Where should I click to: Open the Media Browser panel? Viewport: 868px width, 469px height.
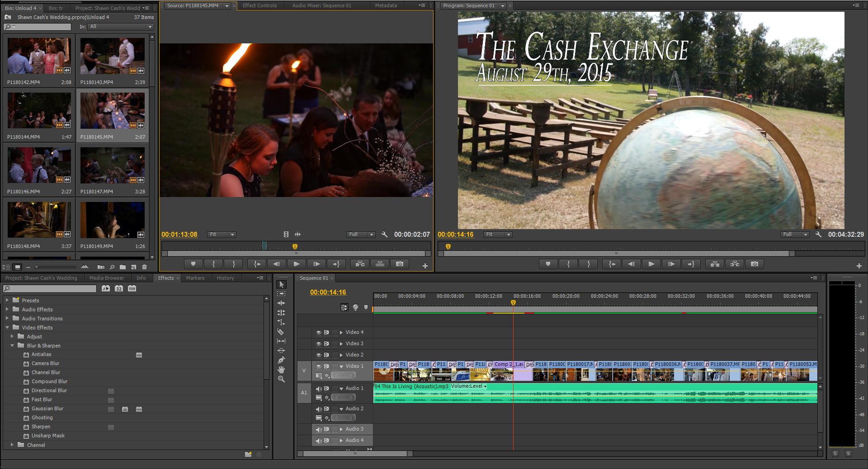click(x=107, y=278)
